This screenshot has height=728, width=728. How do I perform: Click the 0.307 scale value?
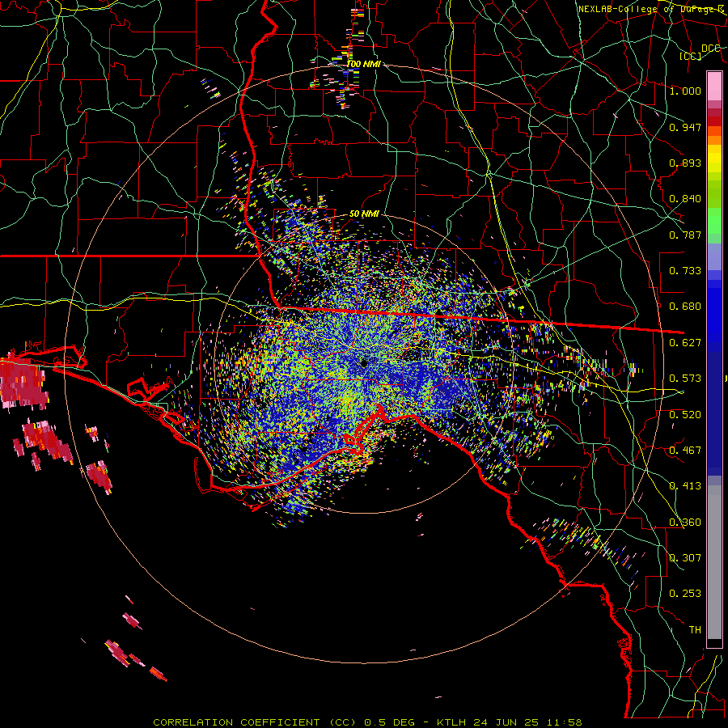click(x=685, y=558)
